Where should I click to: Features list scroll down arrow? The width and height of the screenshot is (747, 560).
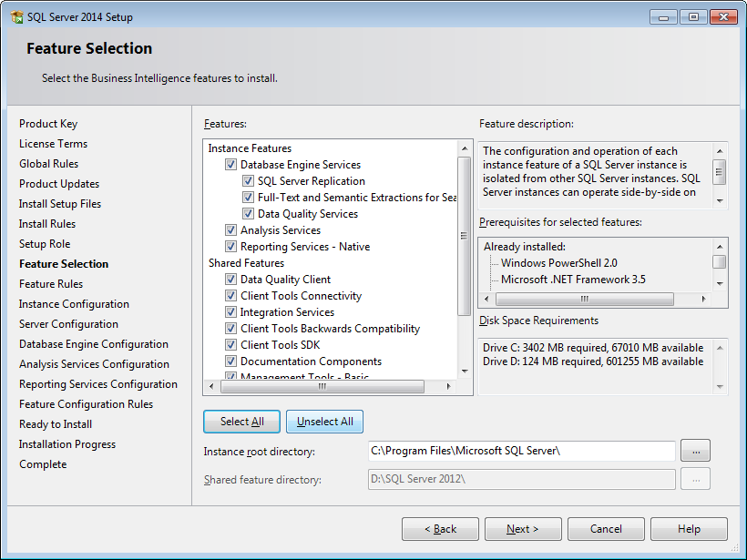(465, 372)
